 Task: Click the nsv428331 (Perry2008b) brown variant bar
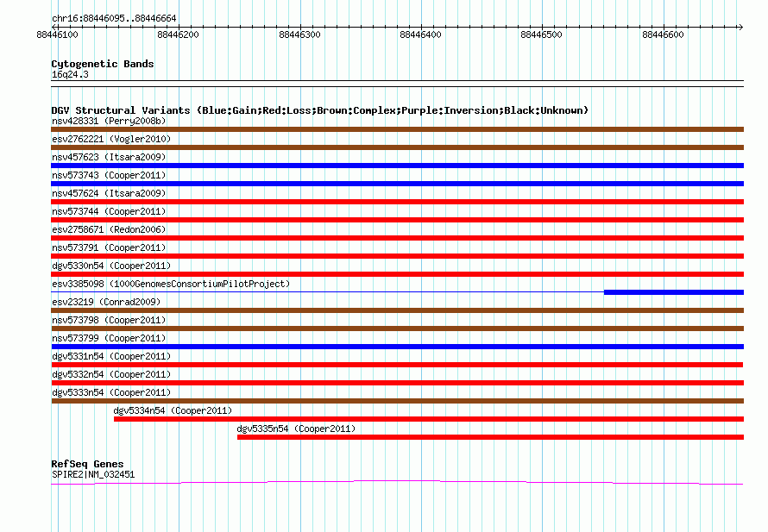pyautogui.click(x=397, y=129)
